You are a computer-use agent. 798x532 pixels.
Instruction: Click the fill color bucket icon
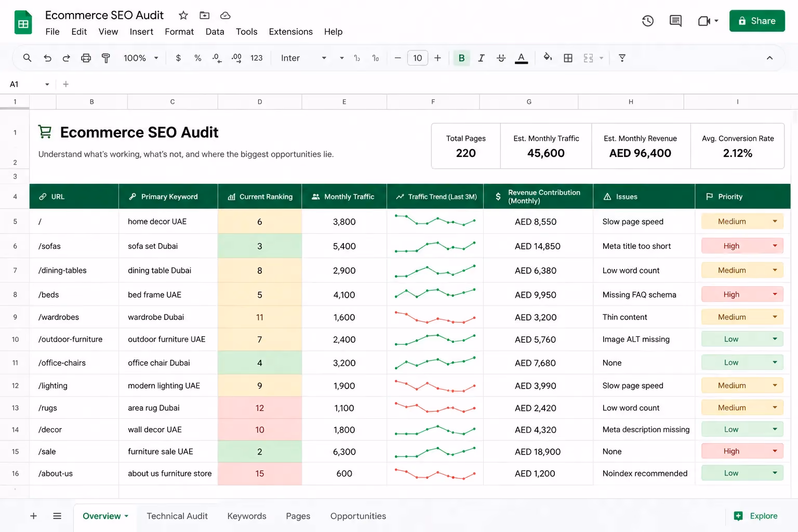[x=548, y=58]
